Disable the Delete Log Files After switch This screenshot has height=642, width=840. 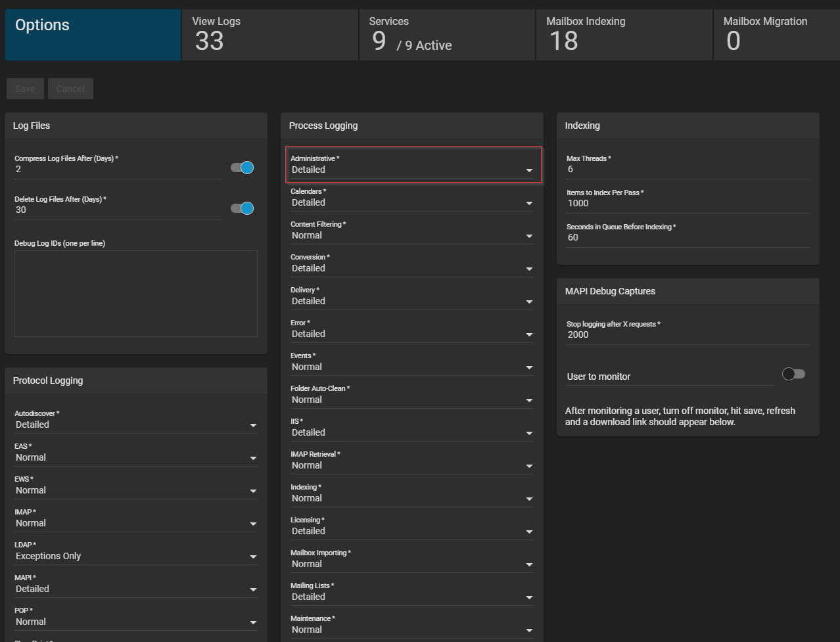pyautogui.click(x=242, y=209)
